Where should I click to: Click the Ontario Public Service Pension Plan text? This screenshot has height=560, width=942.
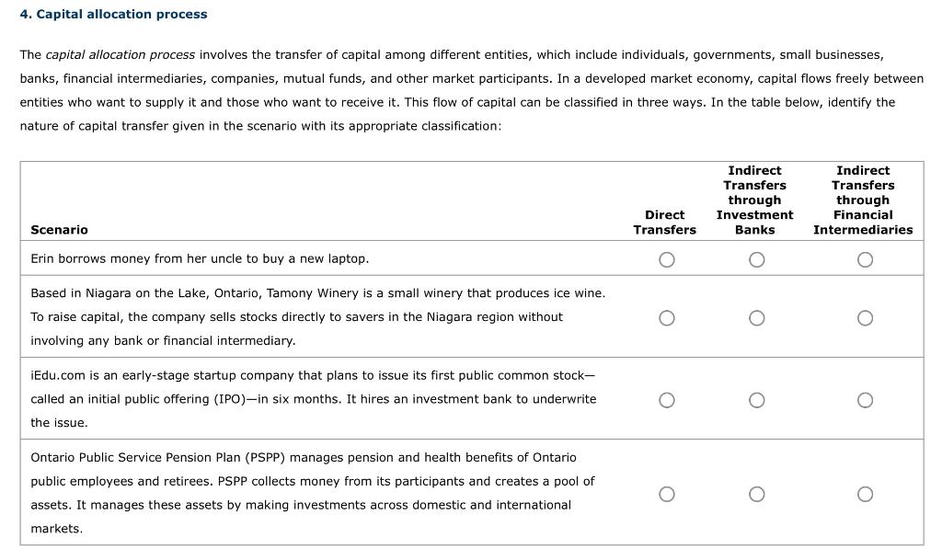pos(304,457)
